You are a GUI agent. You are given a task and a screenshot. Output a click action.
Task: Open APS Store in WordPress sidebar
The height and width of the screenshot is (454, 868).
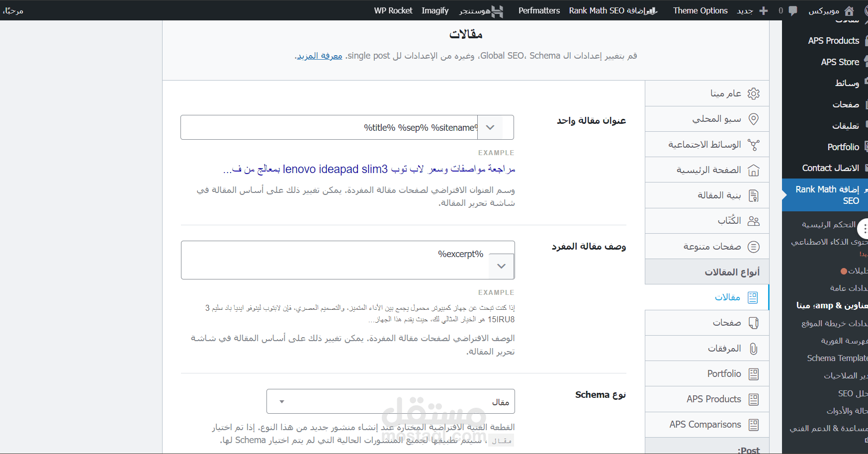[840, 62]
